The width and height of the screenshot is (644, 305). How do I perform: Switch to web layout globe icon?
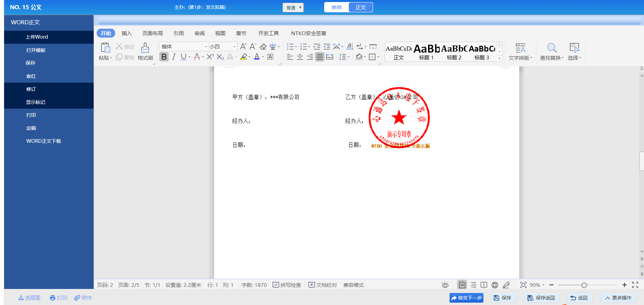click(495, 285)
